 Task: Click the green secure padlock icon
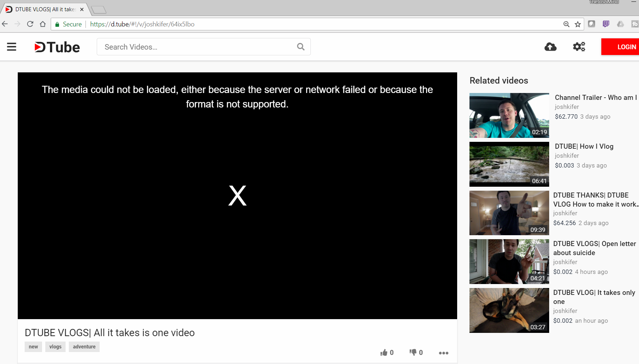[57, 24]
